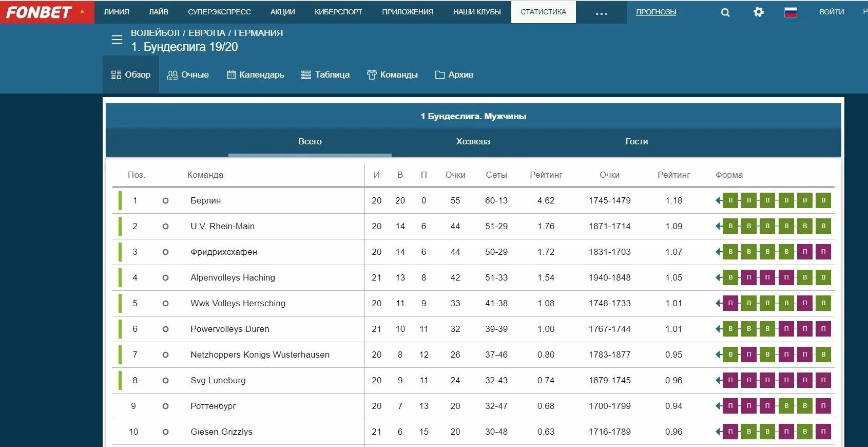Follow the ПРОГНОЗЫ link
Image resolution: width=868 pixels, height=447 pixels.
pyautogui.click(x=656, y=12)
